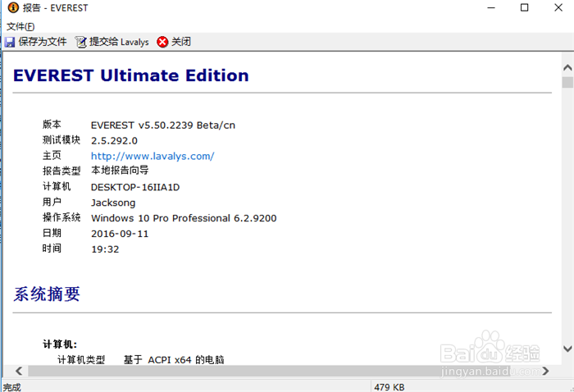Click the window title 报告 - EVEREST
This screenshot has height=392, width=574.
55,7
